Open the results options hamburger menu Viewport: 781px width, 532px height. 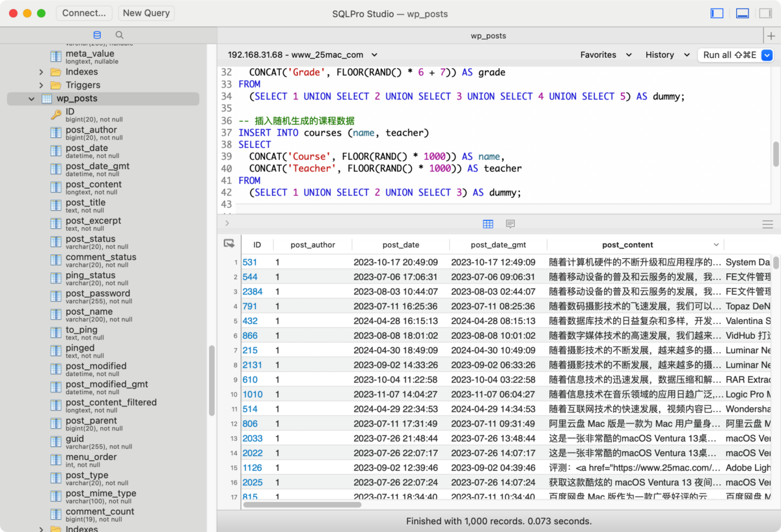(x=768, y=224)
